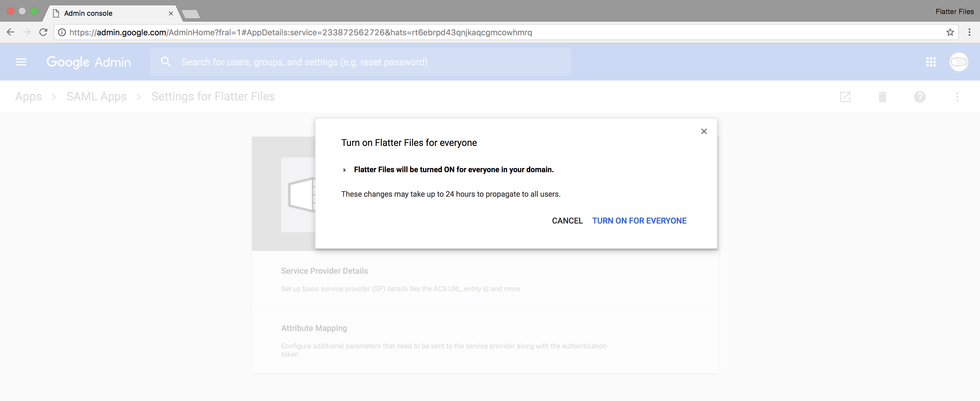Click the Flatter Files profile name in title bar
Screen dimensions: 980x401
coord(954,12)
